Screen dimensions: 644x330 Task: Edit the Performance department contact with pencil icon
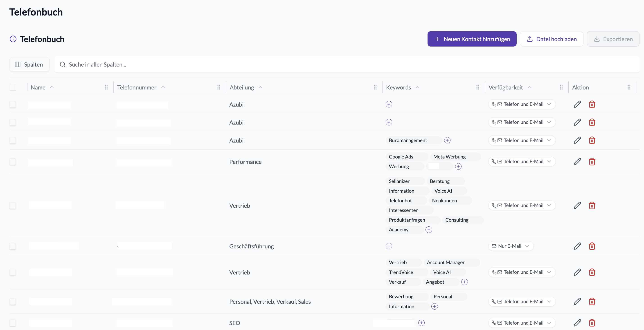pyautogui.click(x=577, y=162)
